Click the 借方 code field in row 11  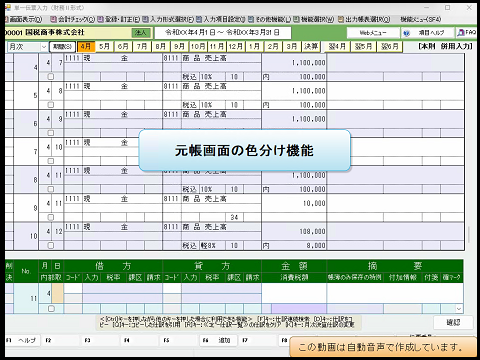[x=73, y=288]
